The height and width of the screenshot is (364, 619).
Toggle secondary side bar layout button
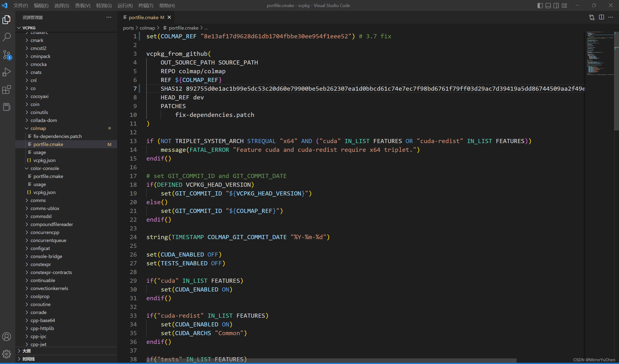click(x=556, y=5)
